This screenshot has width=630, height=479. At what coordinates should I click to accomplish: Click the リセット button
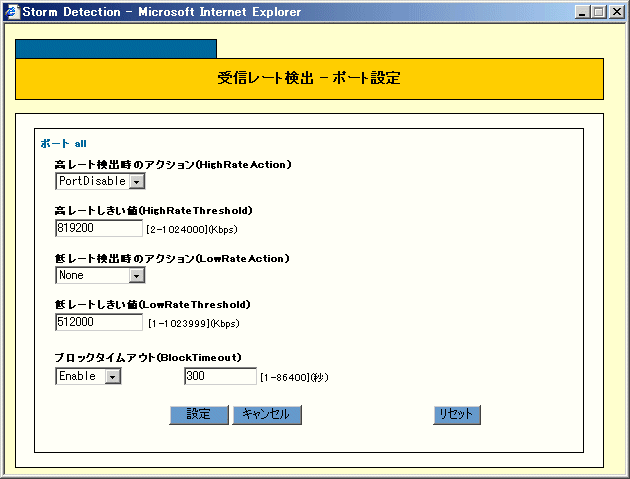[457, 414]
